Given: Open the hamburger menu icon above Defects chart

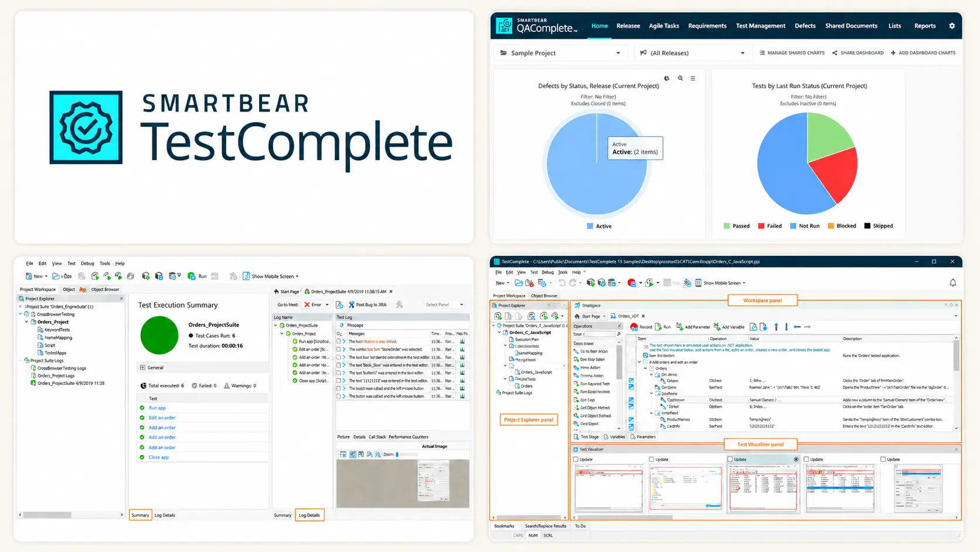Looking at the screenshot, I should 693,78.
